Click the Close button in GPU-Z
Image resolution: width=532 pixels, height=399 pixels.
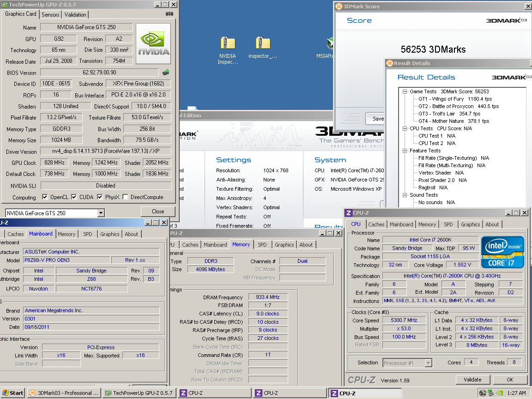click(x=158, y=212)
